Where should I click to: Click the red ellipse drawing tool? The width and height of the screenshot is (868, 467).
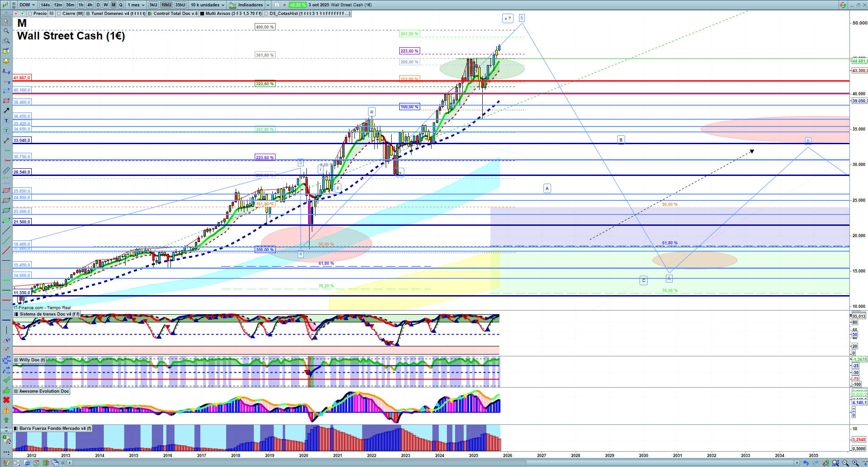pyautogui.click(x=6, y=190)
